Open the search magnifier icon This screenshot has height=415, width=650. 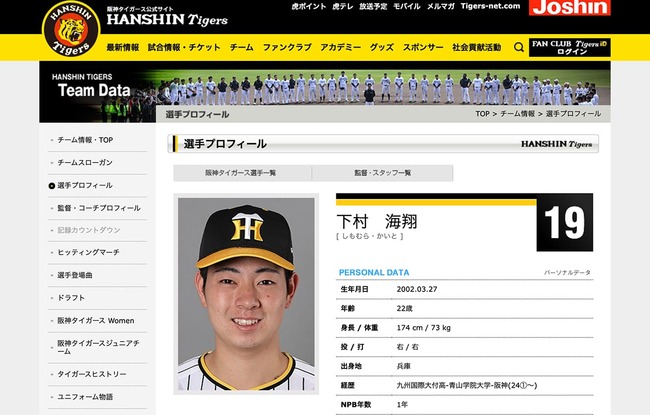pyautogui.click(x=519, y=47)
